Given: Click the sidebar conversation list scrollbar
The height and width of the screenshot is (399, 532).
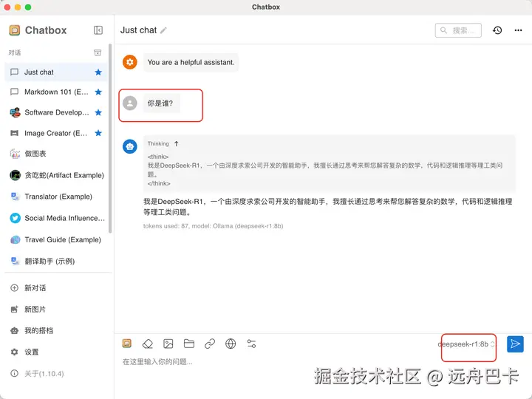Looking at the screenshot, I should tap(110, 138).
